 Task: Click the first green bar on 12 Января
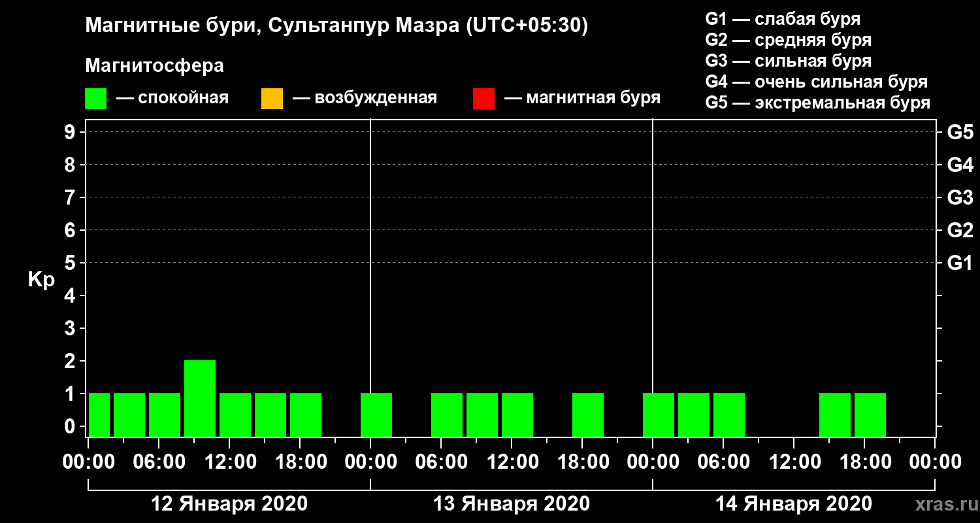pyautogui.click(x=99, y=414)
